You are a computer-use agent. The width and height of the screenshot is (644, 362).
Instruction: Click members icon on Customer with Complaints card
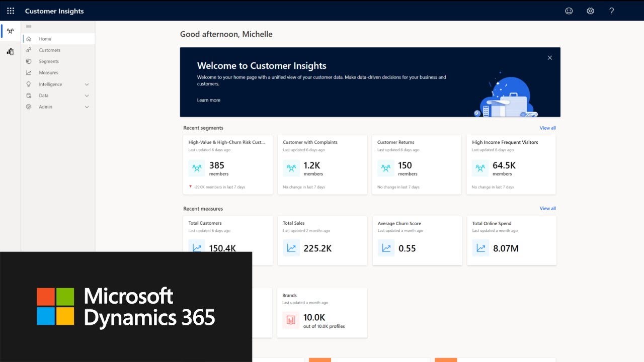(291, 168)
